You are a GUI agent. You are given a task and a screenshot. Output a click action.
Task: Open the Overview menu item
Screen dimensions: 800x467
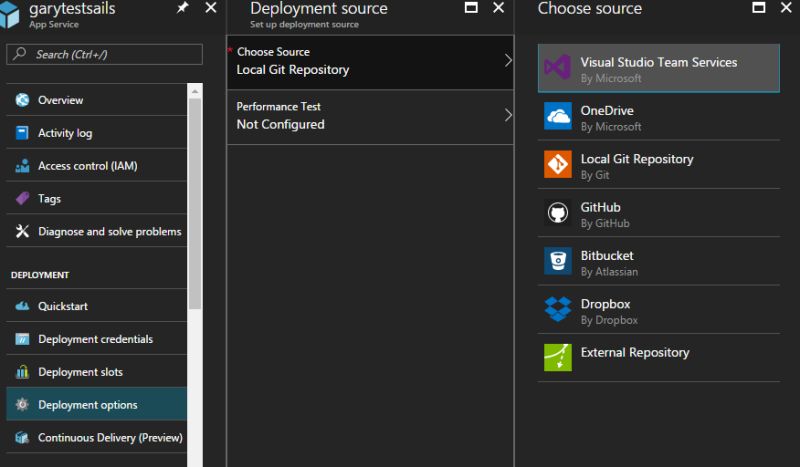[x=96, y=100]
